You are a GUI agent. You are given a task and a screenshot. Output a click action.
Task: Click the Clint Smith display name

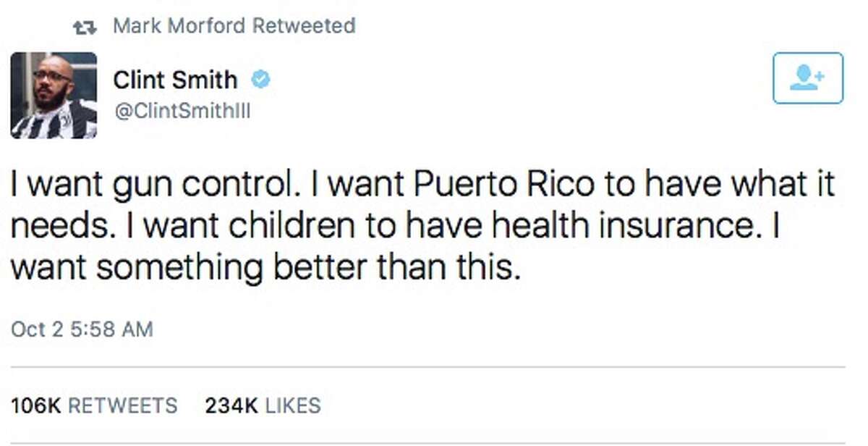pyautogui.click(x=175, y=80)
